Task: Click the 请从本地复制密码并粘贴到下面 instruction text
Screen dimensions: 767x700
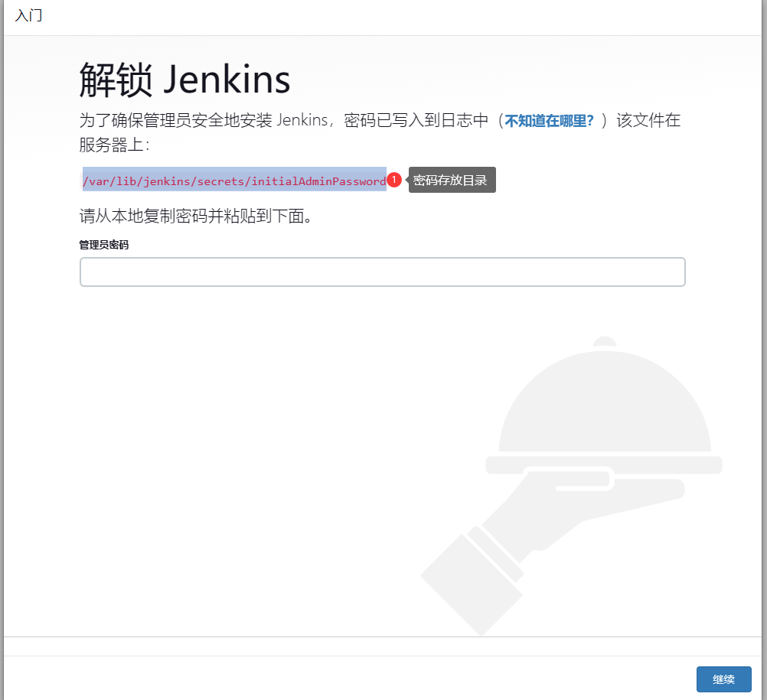Action: [196, 216]
